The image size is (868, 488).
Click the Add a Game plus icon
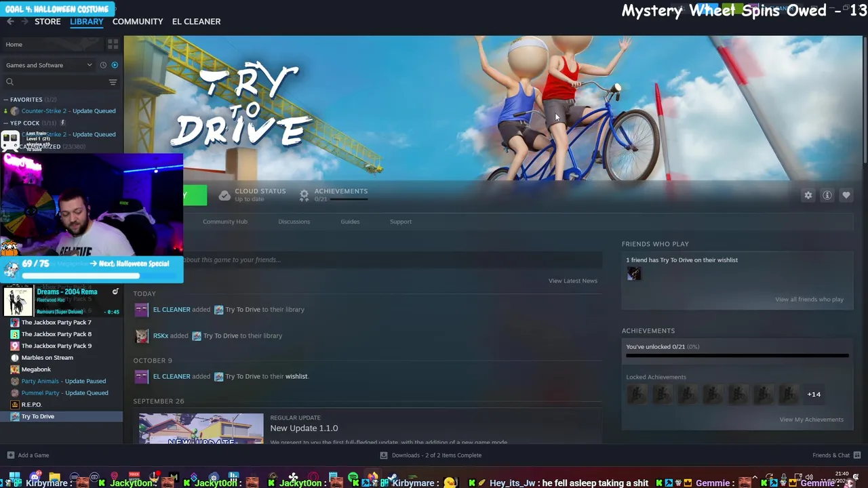10,455
